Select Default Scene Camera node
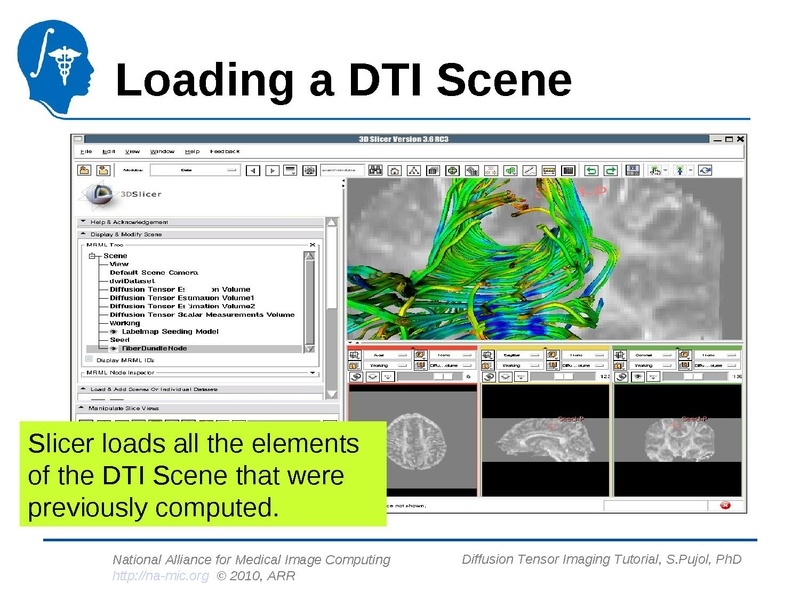This screenshot has width=800, height=600. 154,272
